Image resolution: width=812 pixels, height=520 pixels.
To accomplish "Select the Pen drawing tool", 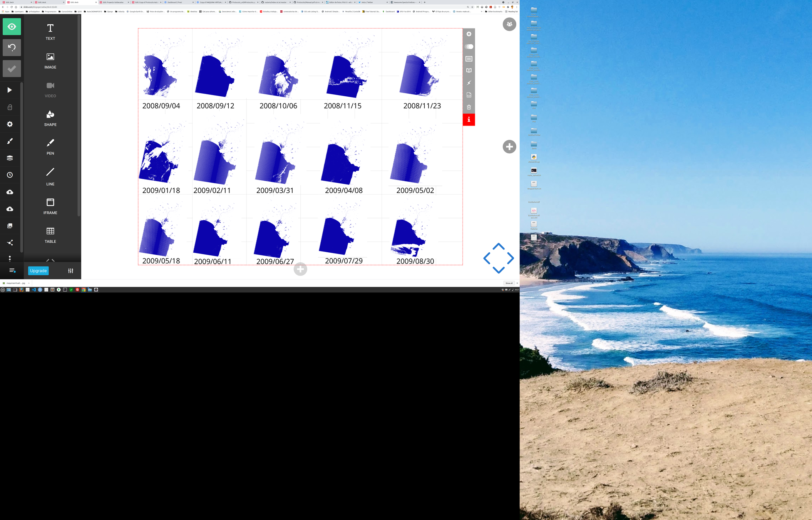I will click(x=50, y=147).
